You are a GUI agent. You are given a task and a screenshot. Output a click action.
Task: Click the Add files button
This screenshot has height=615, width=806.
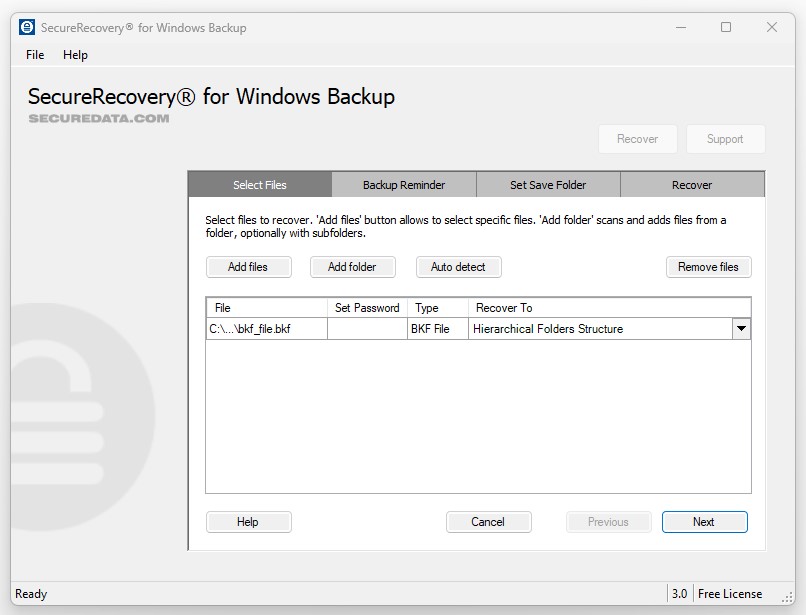click(x=248, y=267)
